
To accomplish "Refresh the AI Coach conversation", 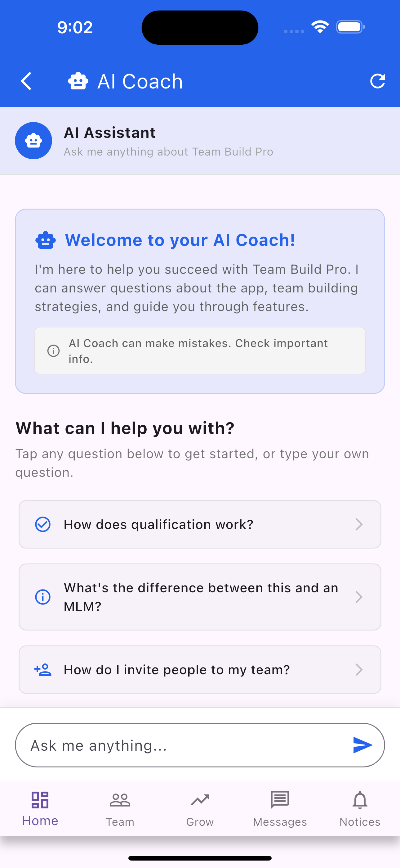I will pos(378,81).
